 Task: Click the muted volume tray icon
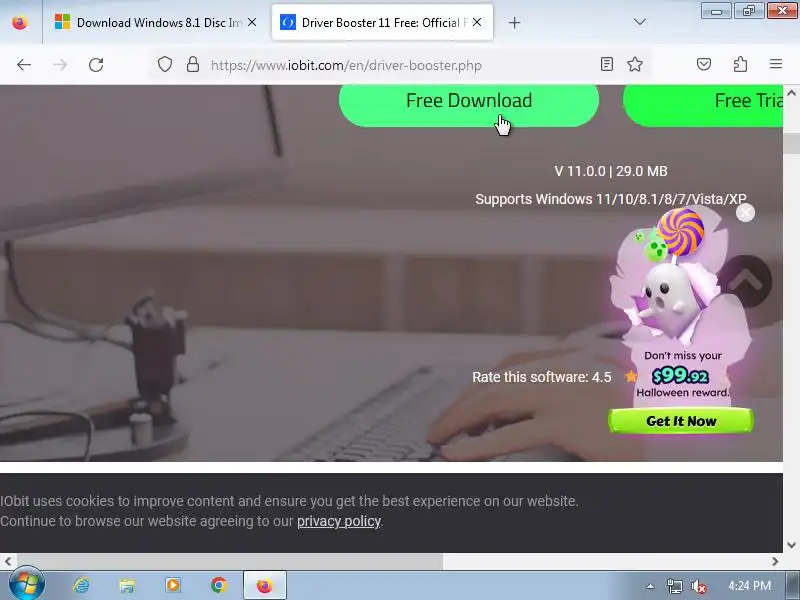point(698,586)
